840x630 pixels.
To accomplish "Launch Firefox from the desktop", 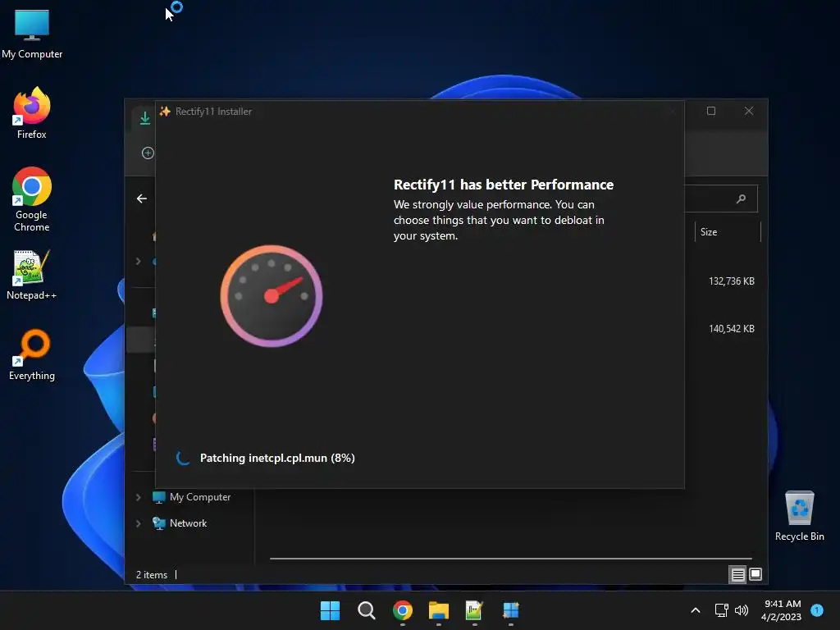I will [32, 113].
